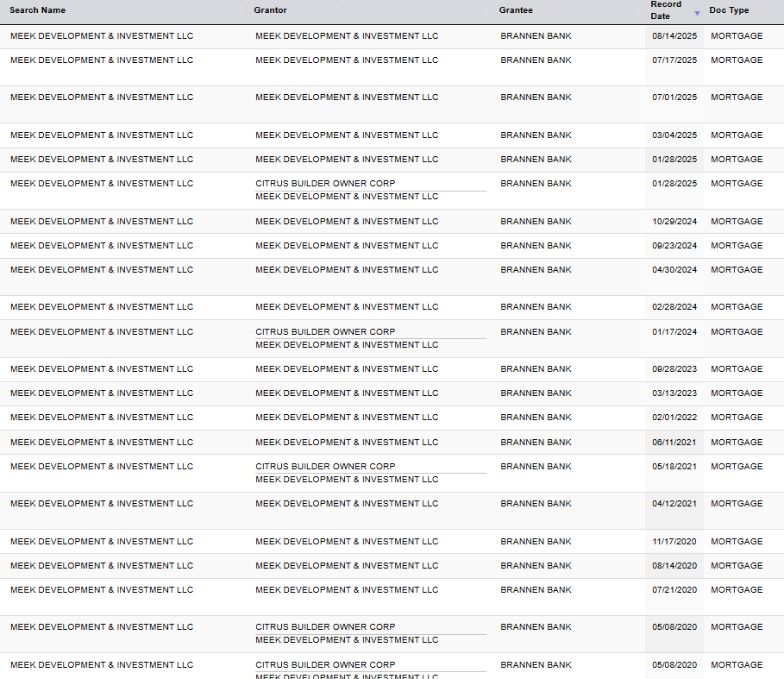Click the Grantor in the 02/01/2022 row
The height and width of the screenshot is (679, 784).
[x=347, y=418]
